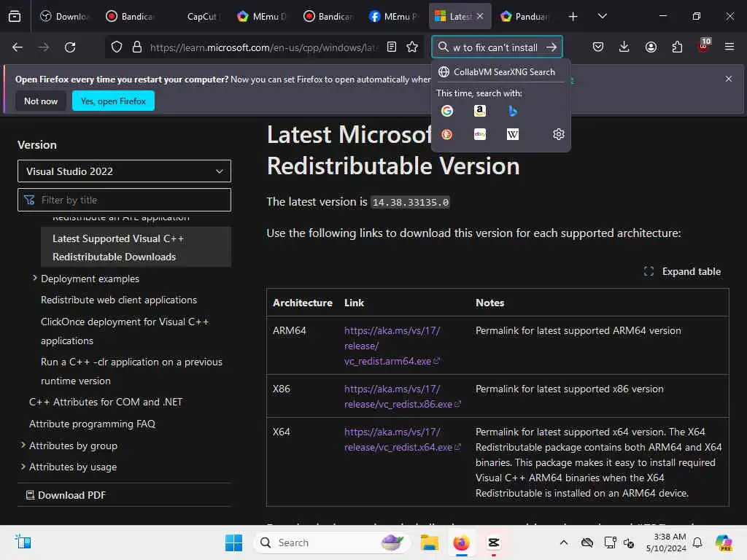Download the vc_redist.x64.exe link
Screen dimensions: 747x560
coord(402,440)
